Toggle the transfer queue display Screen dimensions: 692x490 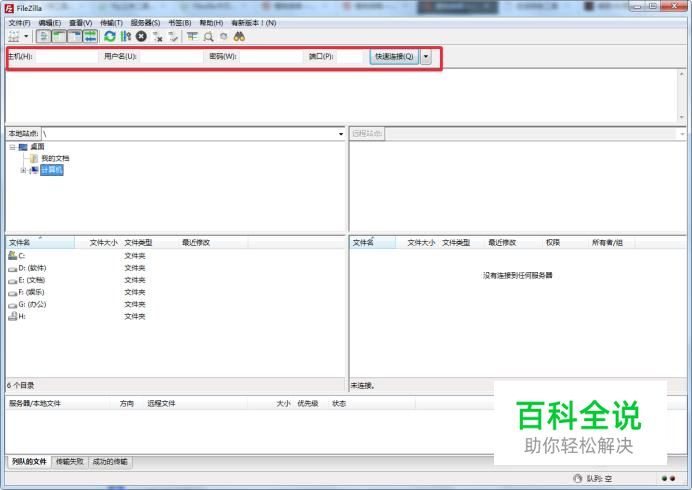[x=90, y=36]
